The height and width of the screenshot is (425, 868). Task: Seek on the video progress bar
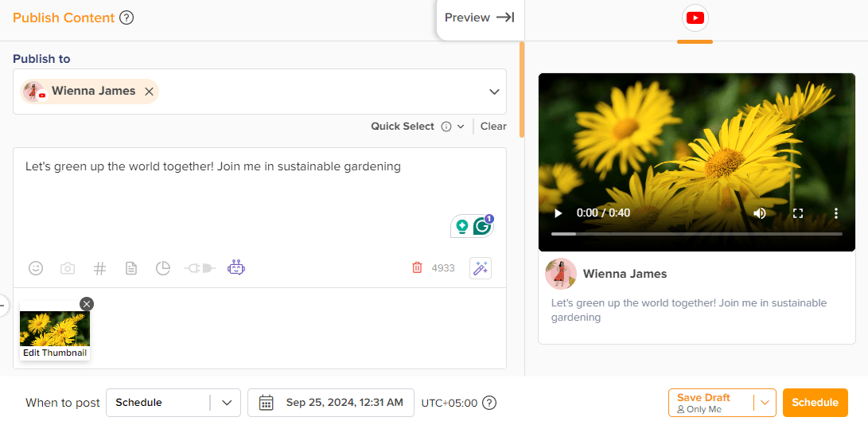click(x=696, y=234)
